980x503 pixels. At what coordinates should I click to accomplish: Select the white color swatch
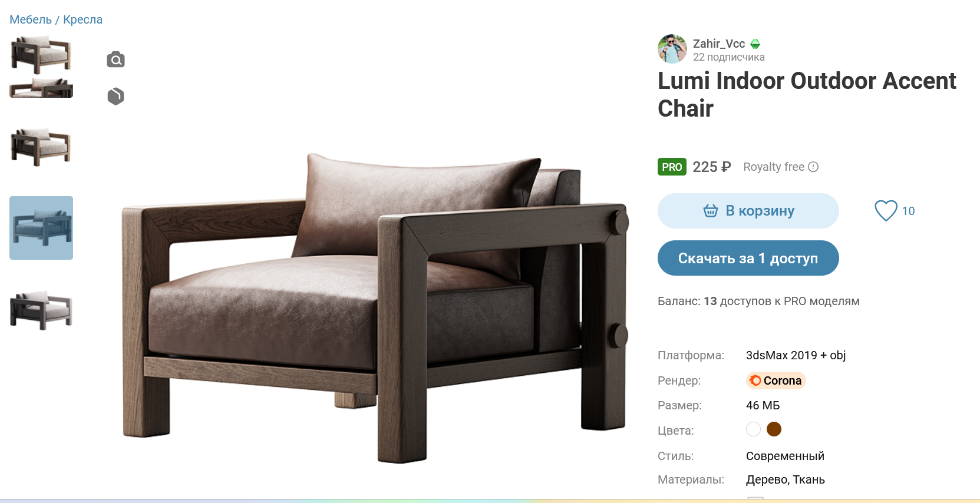(x=753, y=429)
